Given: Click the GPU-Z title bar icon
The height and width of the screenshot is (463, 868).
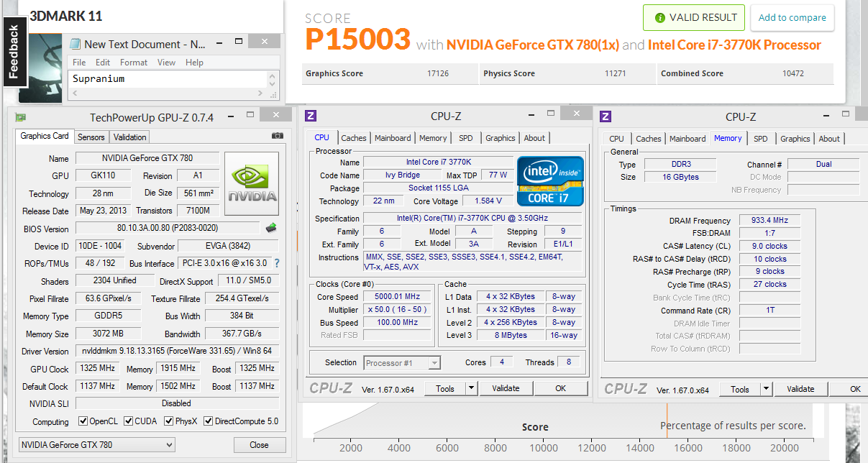Looking at the screenshot, I should click(x=22, y=117).
